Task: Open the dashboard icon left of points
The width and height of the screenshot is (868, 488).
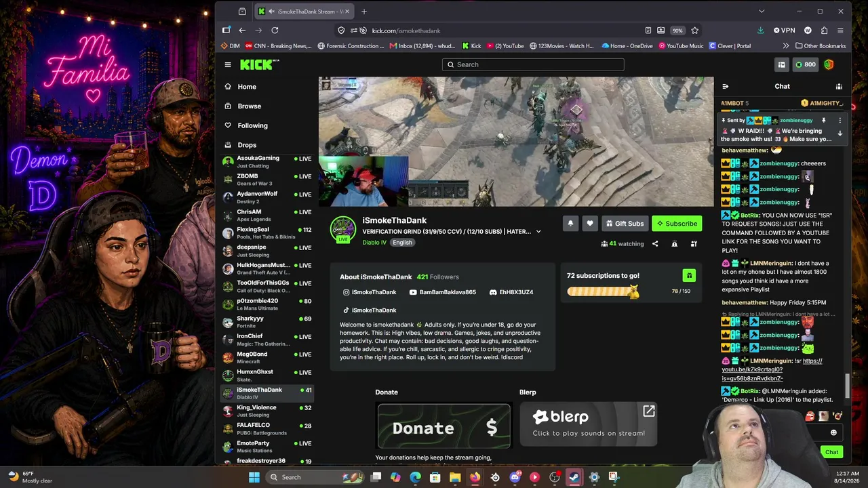Action: 781,64
